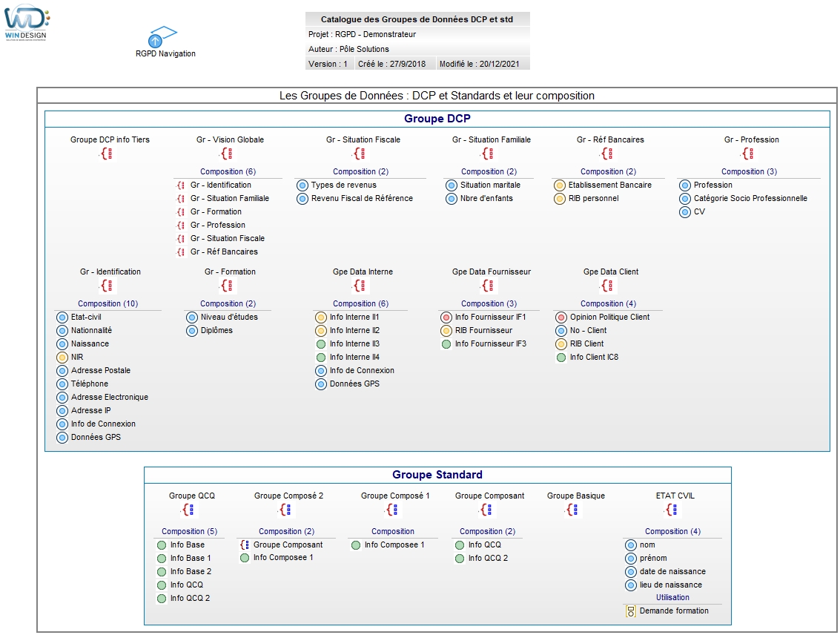Select the Types de revenus item
The height and width of the screenshot is (635, 840).
344,185
